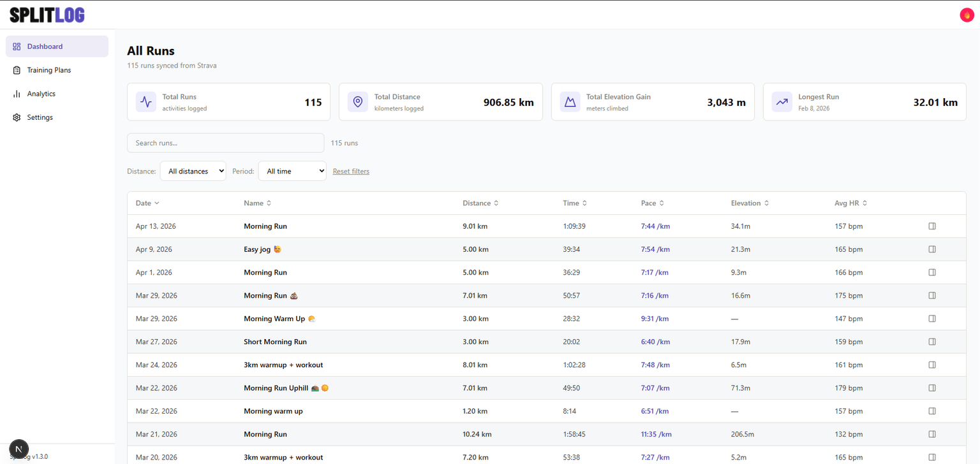Sort table by Distance column
Screen dimensions: 980x464
click(480, 203)
